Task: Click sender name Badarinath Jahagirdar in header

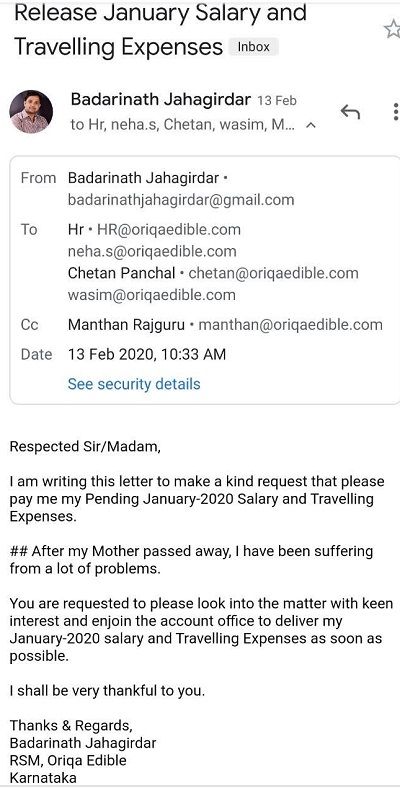Action: point(160,100)
